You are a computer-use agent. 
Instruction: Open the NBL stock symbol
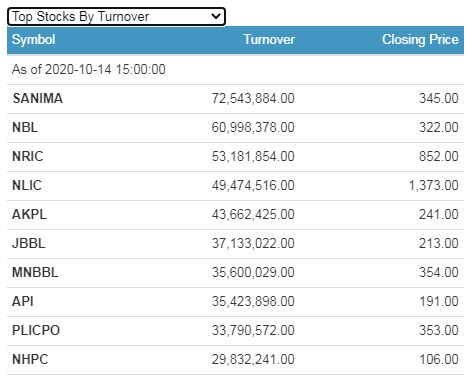point(25,127)
